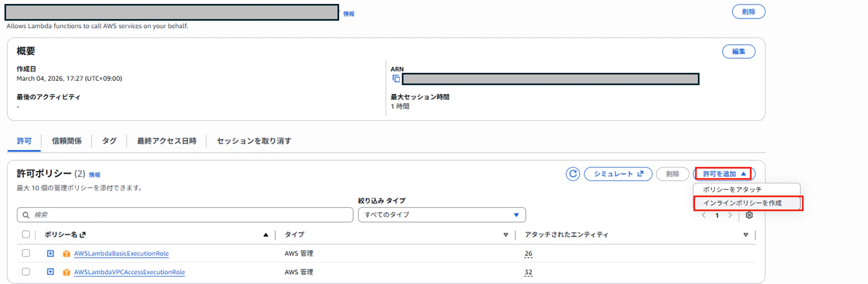
Task: Switch to the 最終アクセス日時 tab
Action: point(167,141)
